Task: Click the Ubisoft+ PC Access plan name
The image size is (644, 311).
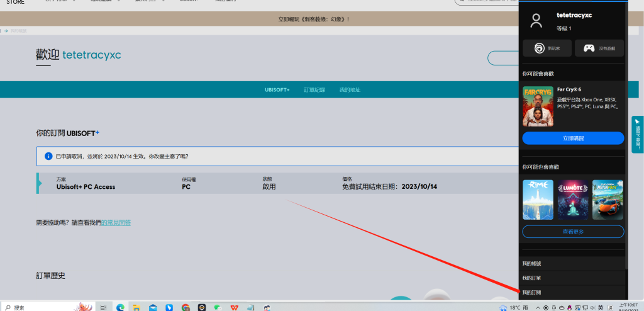Action: [x=86, y=187]
